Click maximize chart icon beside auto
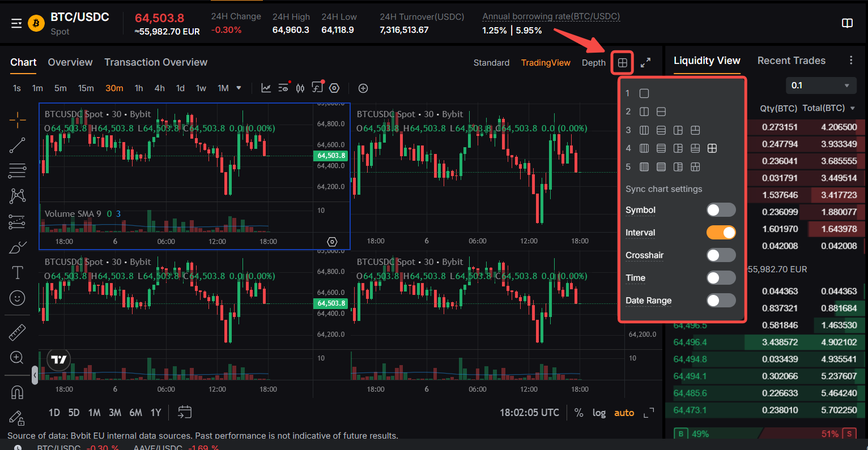The width and height of the screenshot is (868, 450). 649,413
